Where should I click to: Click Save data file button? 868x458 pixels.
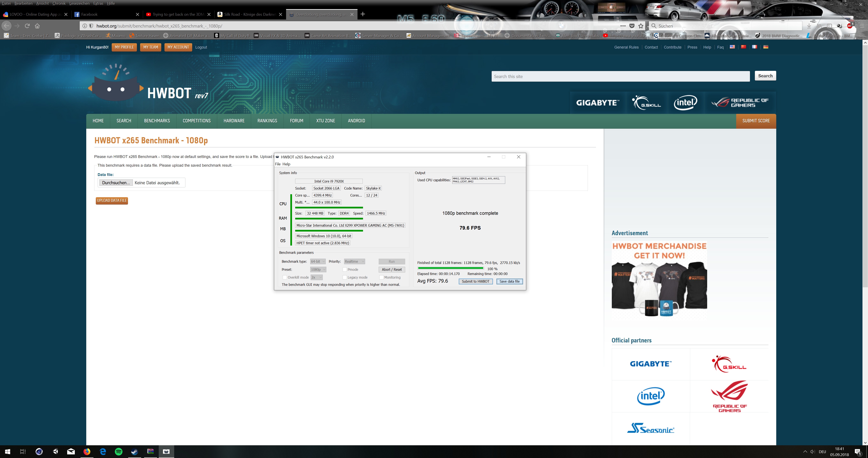509,281
